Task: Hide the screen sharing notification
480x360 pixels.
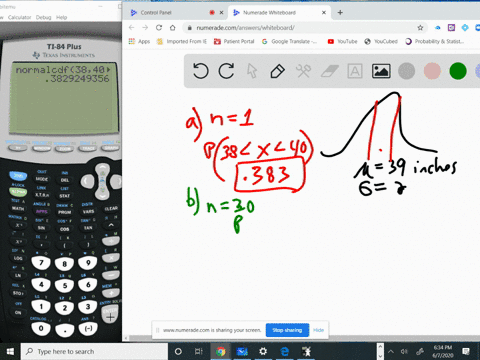Action: pyautogui.click(x=318, y=330)
